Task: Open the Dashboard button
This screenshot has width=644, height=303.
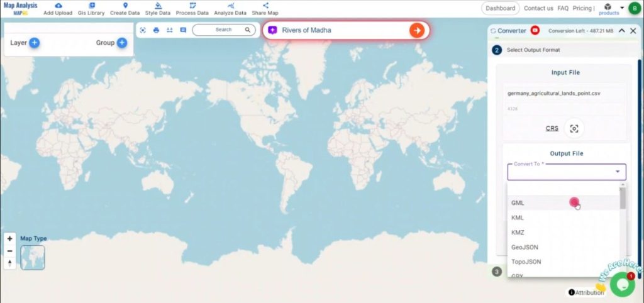Action: (501, 8)
